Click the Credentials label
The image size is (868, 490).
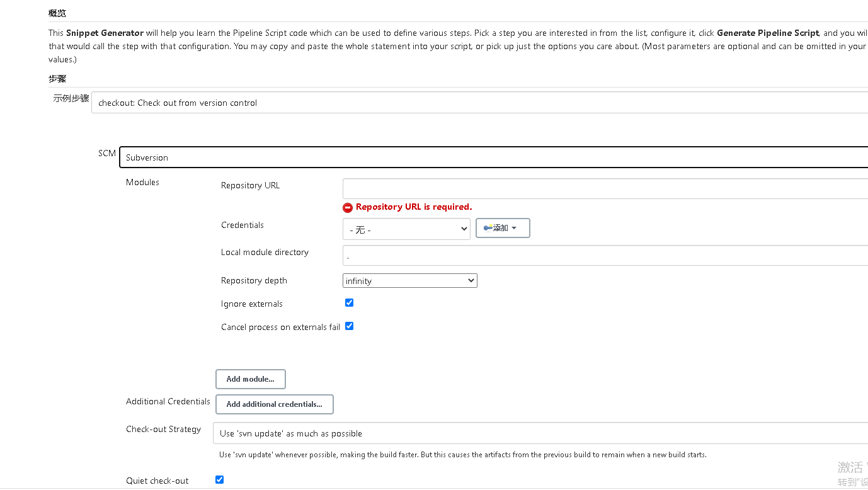coord(243,225)
